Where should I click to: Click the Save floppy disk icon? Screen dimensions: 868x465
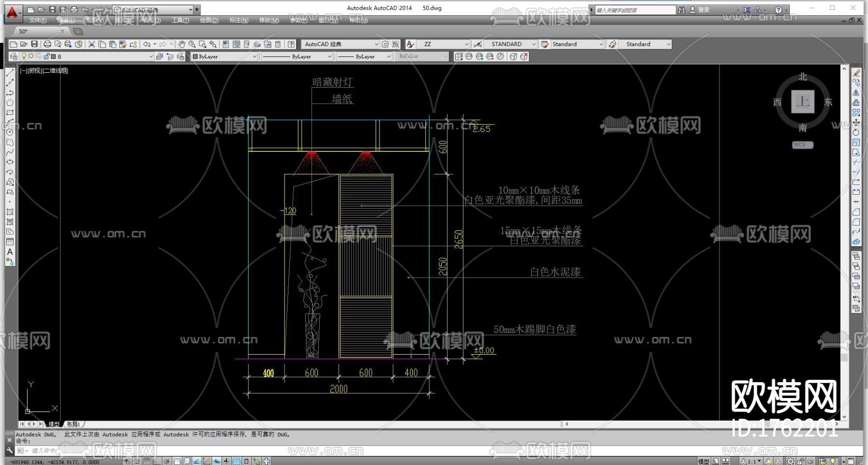[34, 44]
